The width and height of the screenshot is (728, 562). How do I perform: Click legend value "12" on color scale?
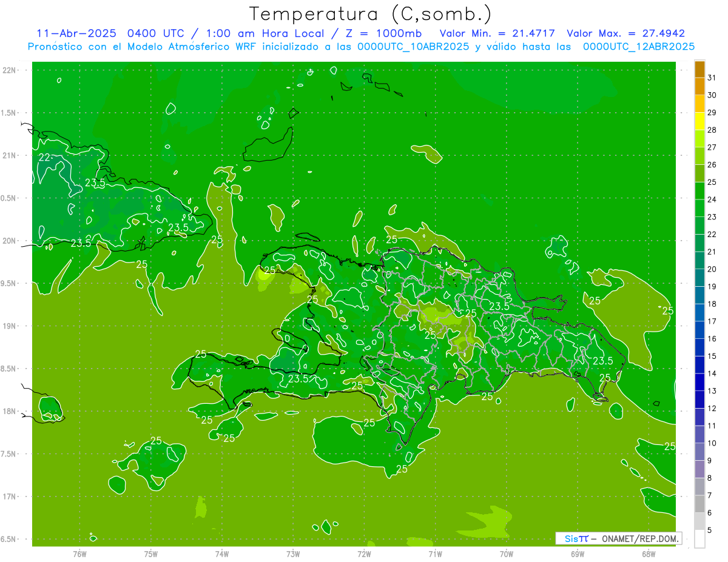click(x=712, y=409)
